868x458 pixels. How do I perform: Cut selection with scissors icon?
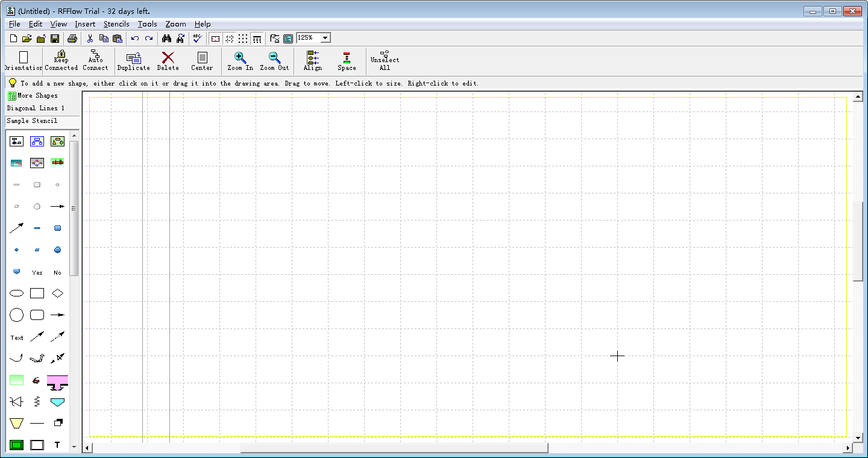pyautogui.click(x=90, y=39)
